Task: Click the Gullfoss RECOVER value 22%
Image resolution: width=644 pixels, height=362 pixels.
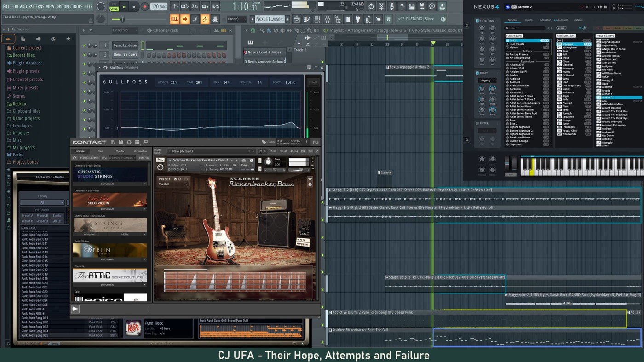Action: click(x=174, y=82)
